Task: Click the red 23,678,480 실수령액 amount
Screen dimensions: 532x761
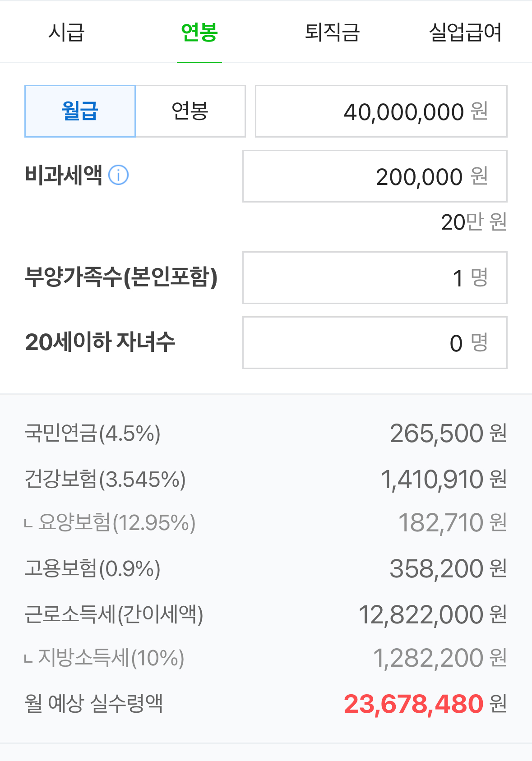Action: coord(413,704)
